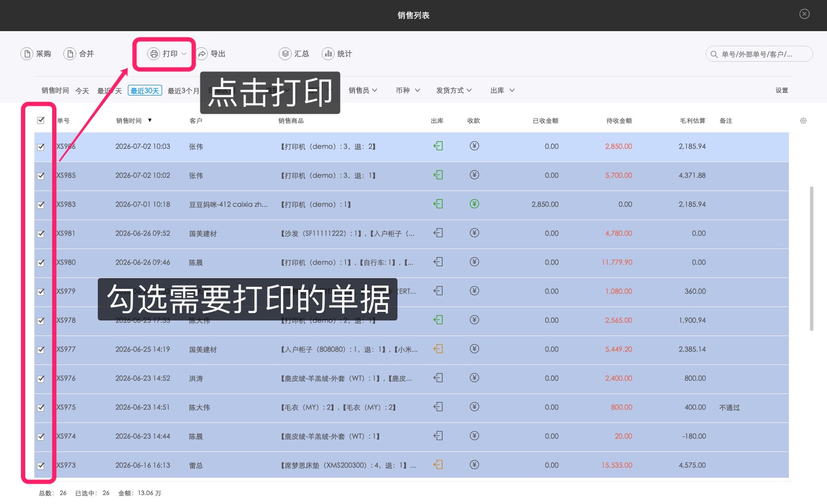Click the 不通过 remark in XS975 row

[x=729, y=407]
